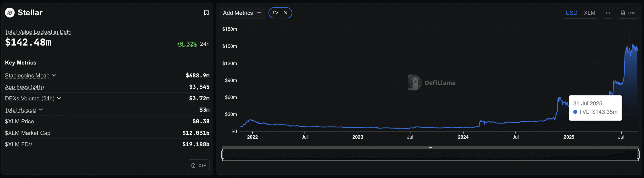Click the +0.32% 24h change value
644x178 pixels.
187,44
